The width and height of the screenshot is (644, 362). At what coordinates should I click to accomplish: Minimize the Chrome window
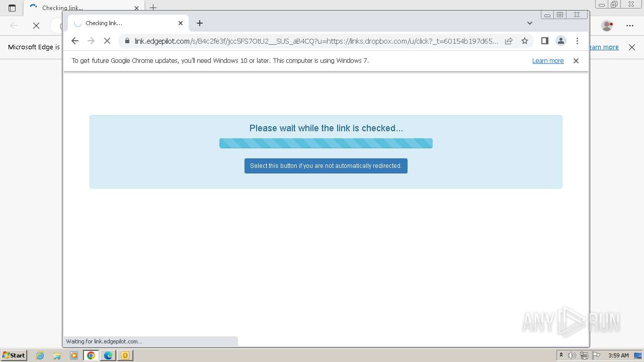click(547, 15)
